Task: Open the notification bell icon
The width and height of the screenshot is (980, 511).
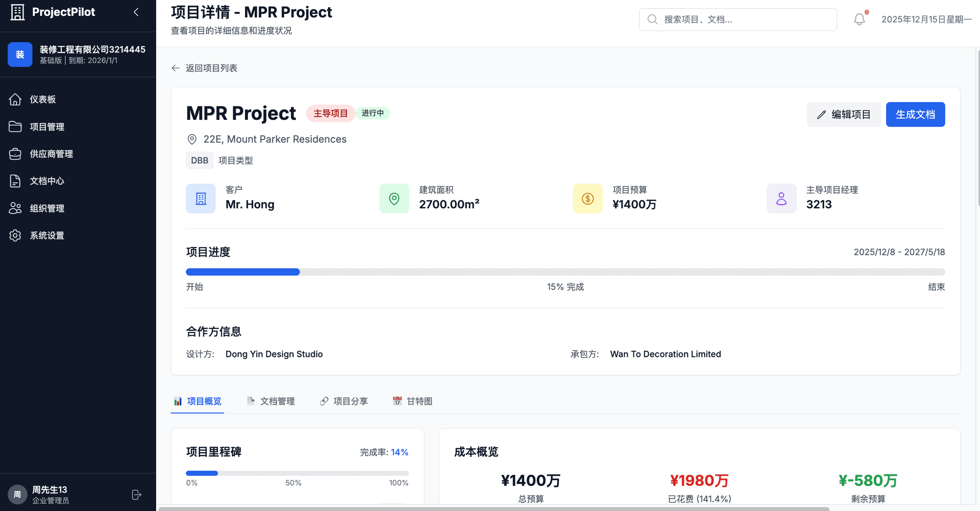Action: click(860, 19)
